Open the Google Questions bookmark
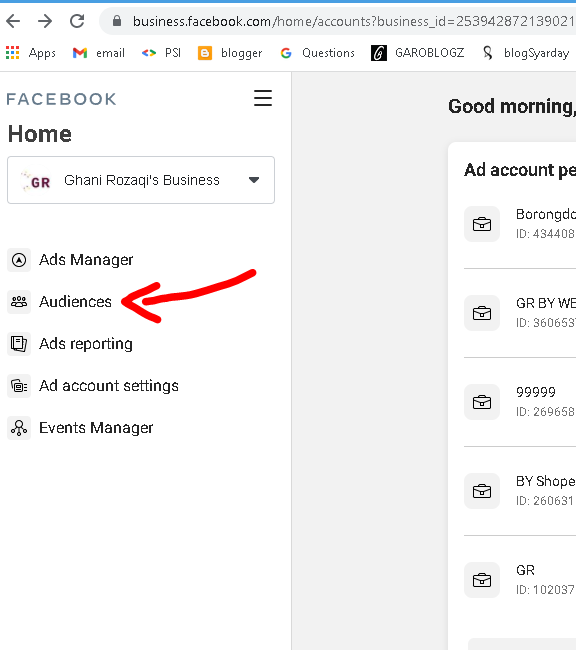The image size is (576, 650). coord(318,53)
